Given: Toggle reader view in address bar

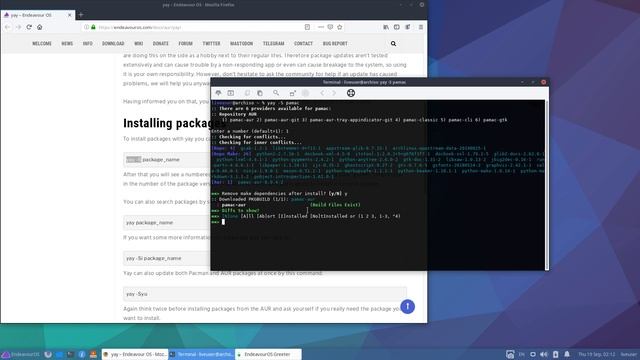Looking at the screenshot, I should (307, 27).
